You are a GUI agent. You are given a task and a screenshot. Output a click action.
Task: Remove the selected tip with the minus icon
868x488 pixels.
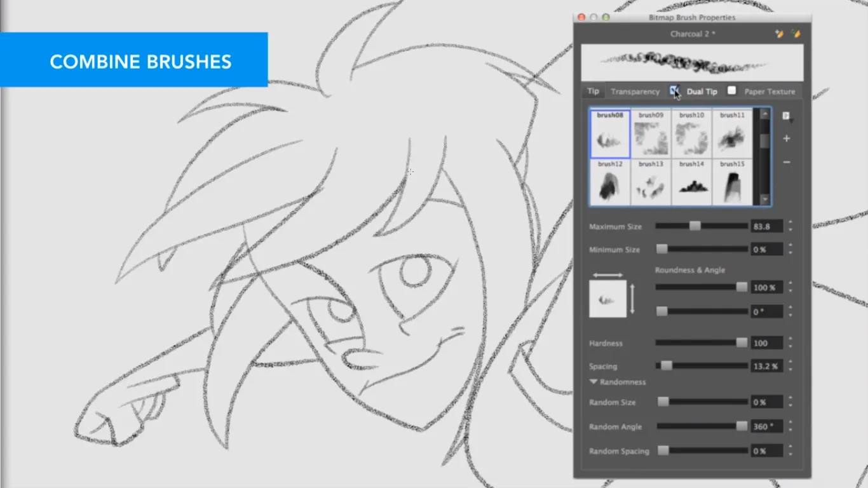coord(787,162)
